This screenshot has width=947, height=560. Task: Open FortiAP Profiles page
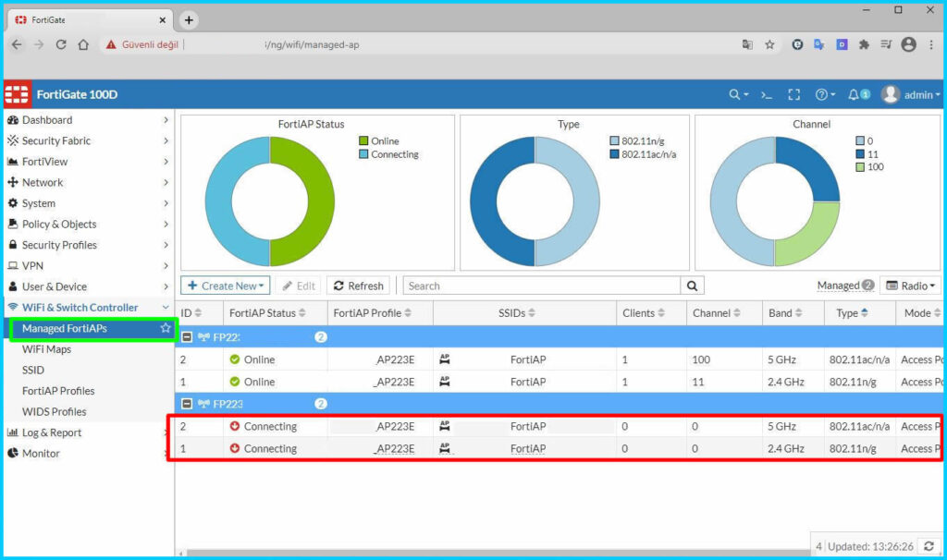point(58,391)
